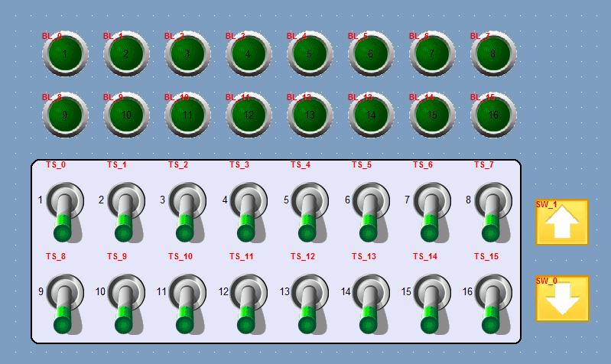Click indicator lamp BL_9 numbered 10
The image size is (611, 364).
click(x=126, y=115)
